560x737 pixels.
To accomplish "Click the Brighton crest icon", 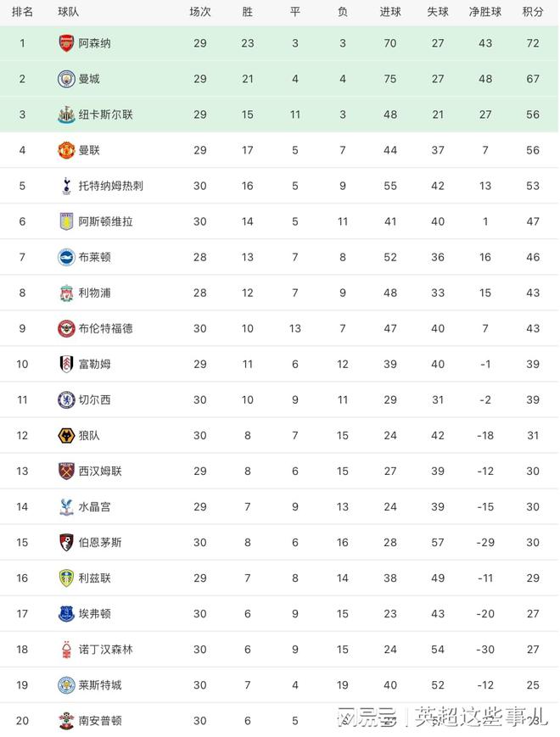I will [66, 257].
